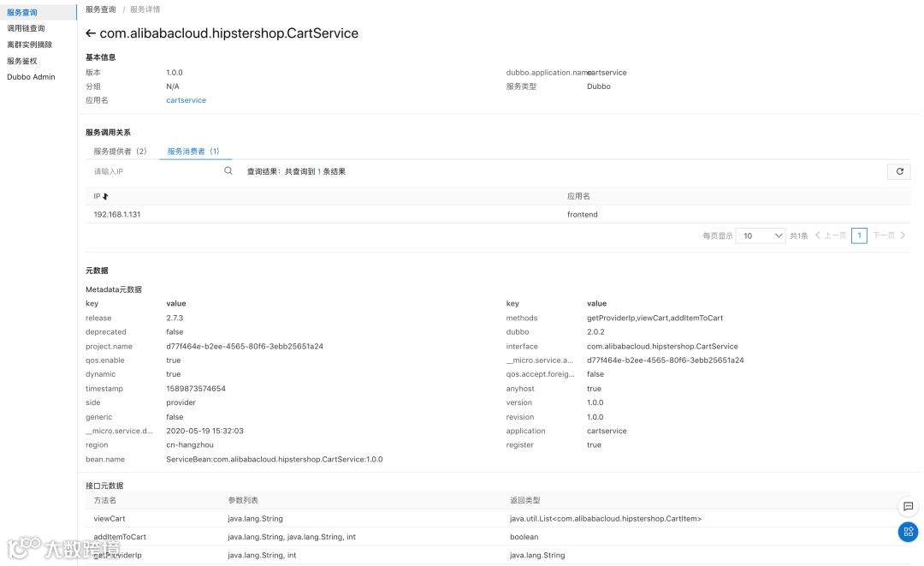Go to previous page arrow

(817, 235)
